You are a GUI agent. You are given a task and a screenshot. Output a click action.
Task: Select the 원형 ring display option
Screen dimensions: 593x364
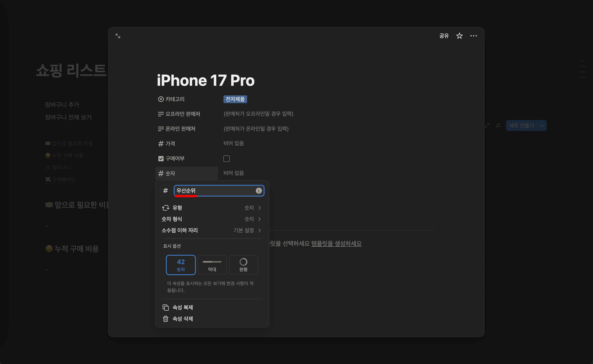point(243,265)
